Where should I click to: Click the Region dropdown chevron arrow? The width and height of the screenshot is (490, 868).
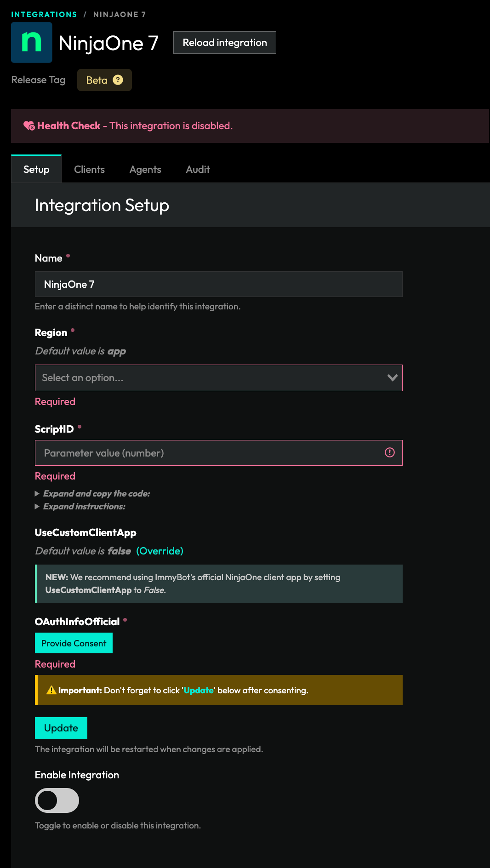coord(392,378)
